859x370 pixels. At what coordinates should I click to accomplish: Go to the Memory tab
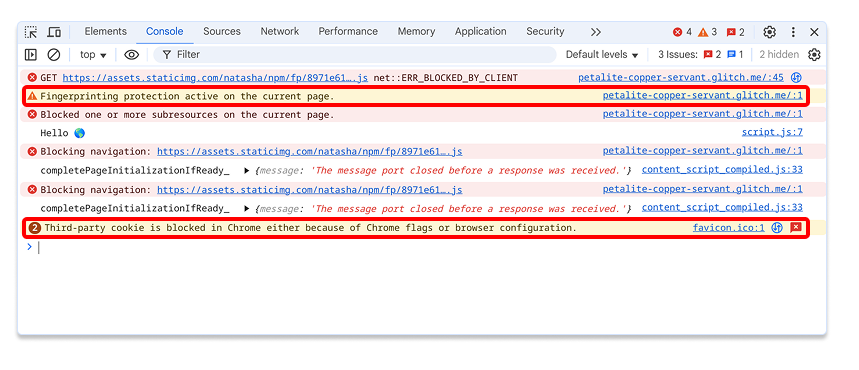coord(416,32)
